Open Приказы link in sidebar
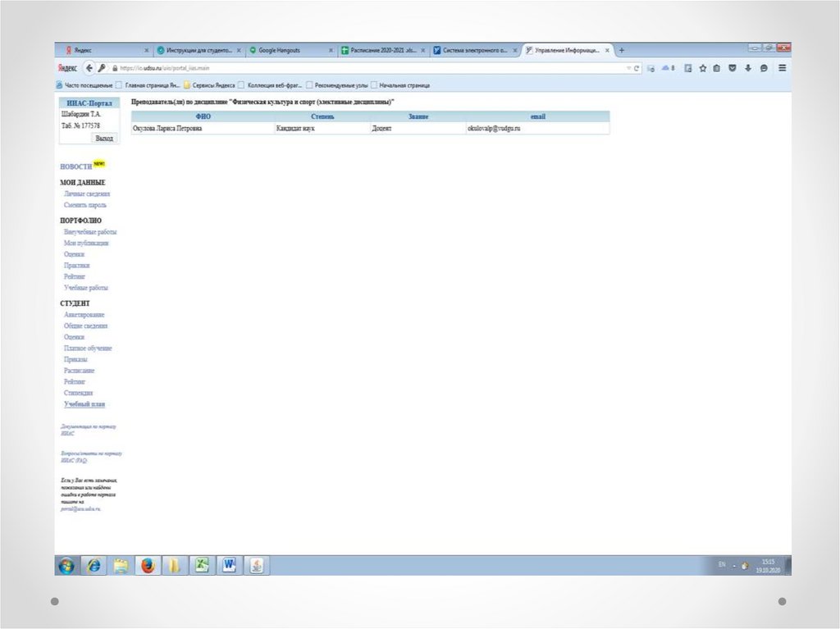The image size is (840, 629). tap(75, 359)
